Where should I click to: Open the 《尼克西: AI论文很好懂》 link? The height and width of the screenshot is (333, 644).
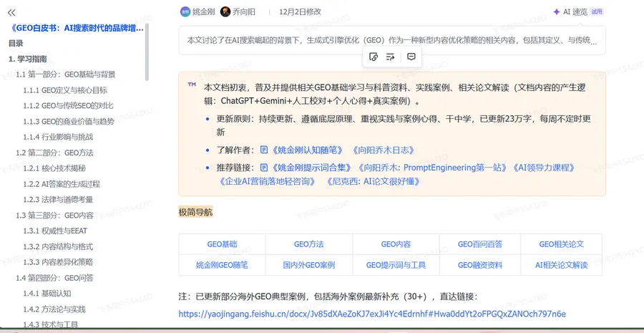pyautogui.click(x=373, y=181)
